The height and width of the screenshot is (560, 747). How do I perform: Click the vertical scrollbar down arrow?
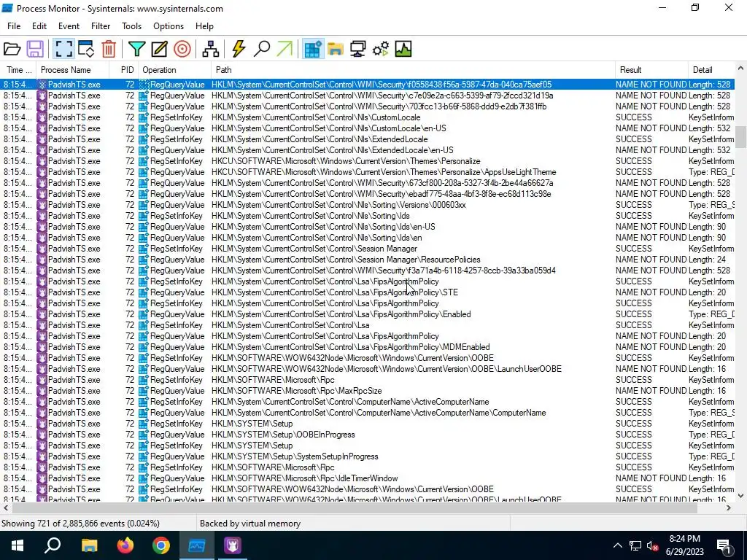[x=740, y=496]
